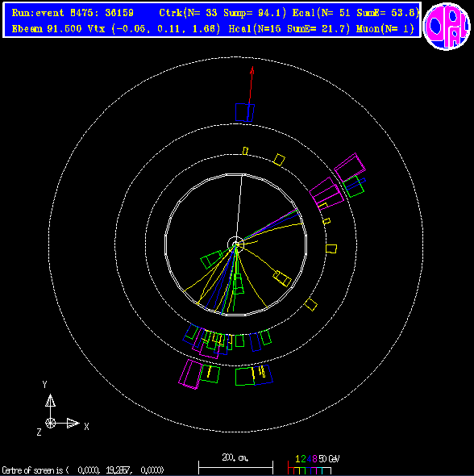Click the 200 cm scale bar
Viewport: 474px width, 476px height.
point(235,467)
